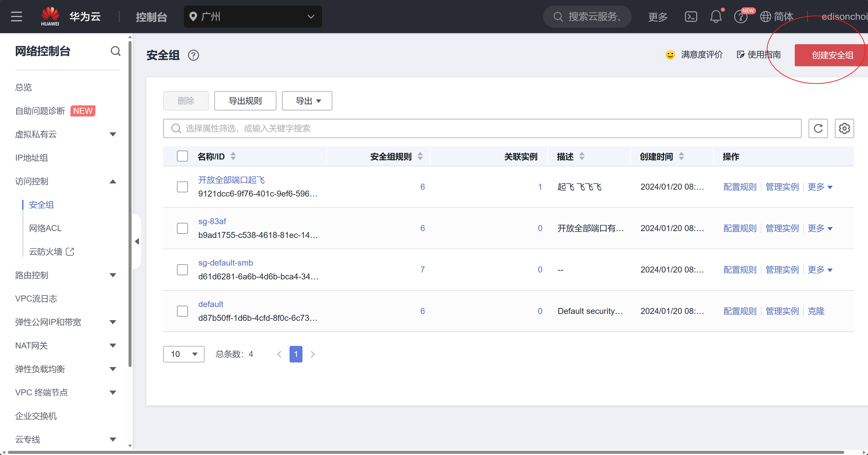
Task: Expand 弹性公网IP和带宽 sidebar section
Action: pyautogui.click(x=113, y=322)
